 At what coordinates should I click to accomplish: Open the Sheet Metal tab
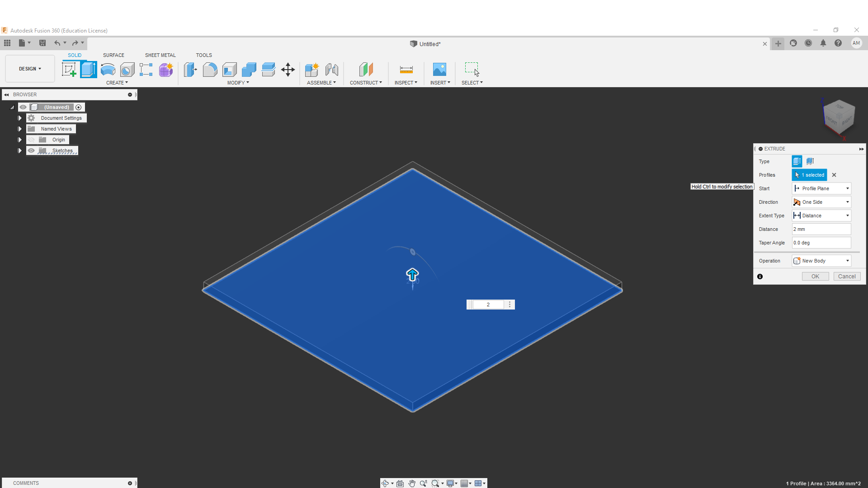pos(160,55)
